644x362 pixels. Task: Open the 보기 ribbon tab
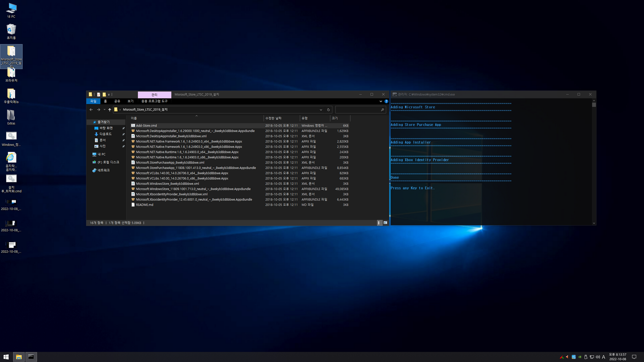coord(130,101)
